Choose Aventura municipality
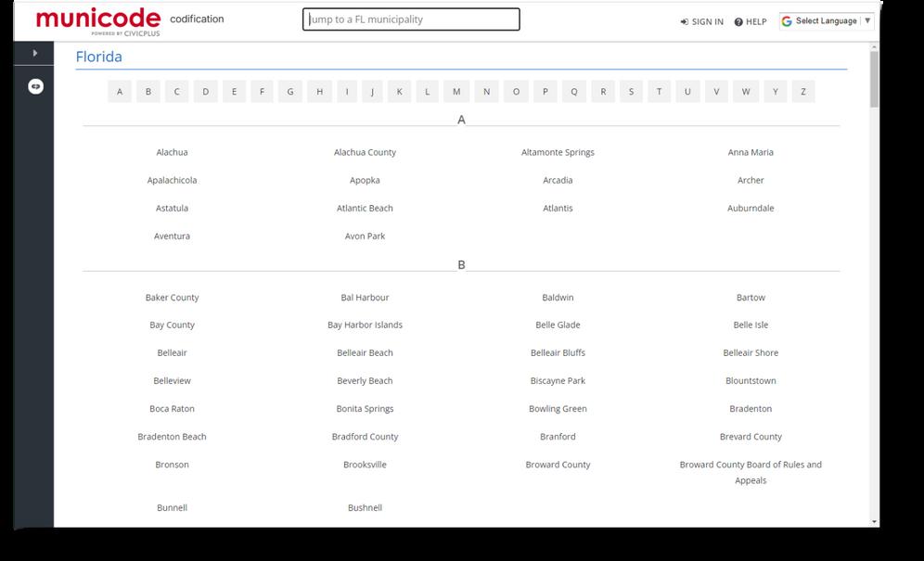The height and width of the screenshot is (561, 924). tap(172, 236)
